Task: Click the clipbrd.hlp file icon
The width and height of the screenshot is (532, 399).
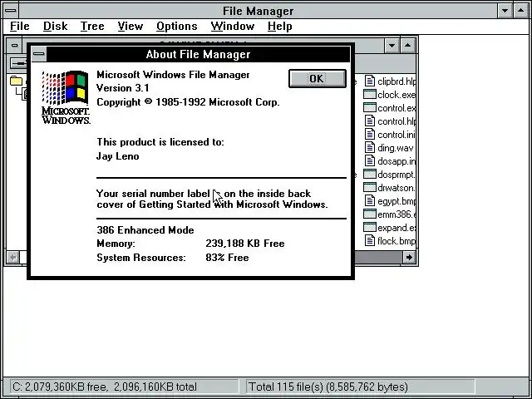Action: (x=369, y=81)
